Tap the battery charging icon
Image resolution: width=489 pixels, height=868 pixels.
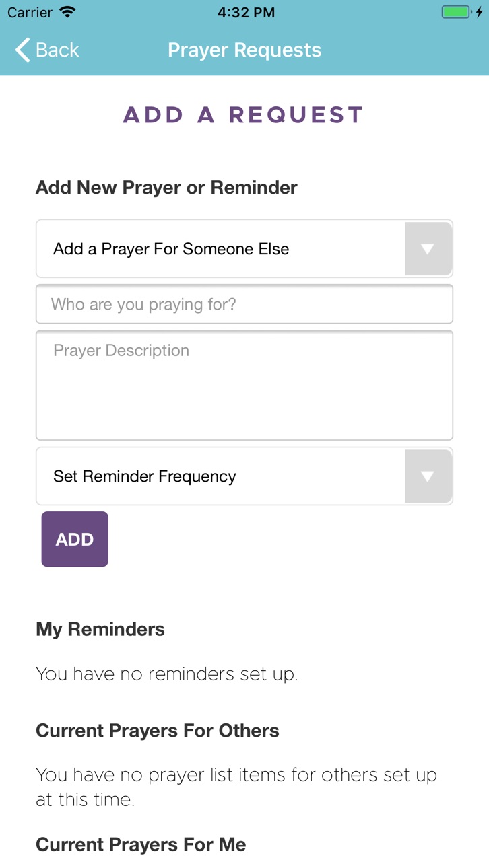(x=462, y=12)
